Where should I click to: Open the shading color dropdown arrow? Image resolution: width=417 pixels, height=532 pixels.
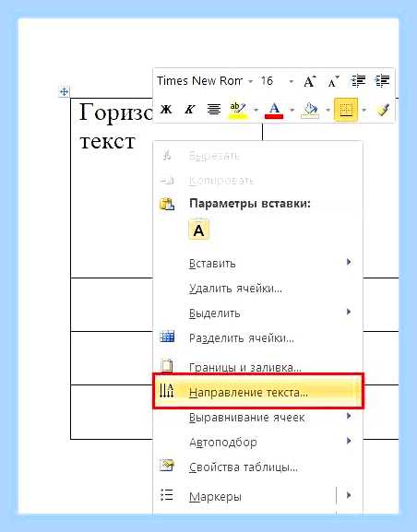click(328, 110)
